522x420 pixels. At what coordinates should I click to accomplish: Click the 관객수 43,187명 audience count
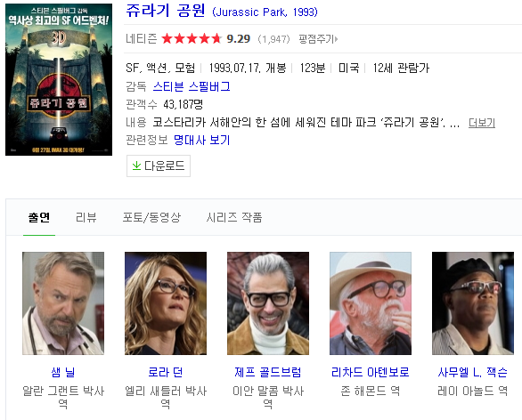(x=165, y=104)
